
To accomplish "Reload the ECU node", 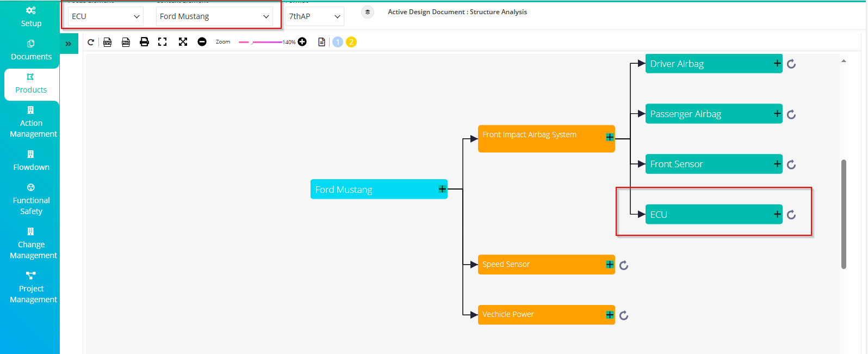I will (x=791, y=215).
